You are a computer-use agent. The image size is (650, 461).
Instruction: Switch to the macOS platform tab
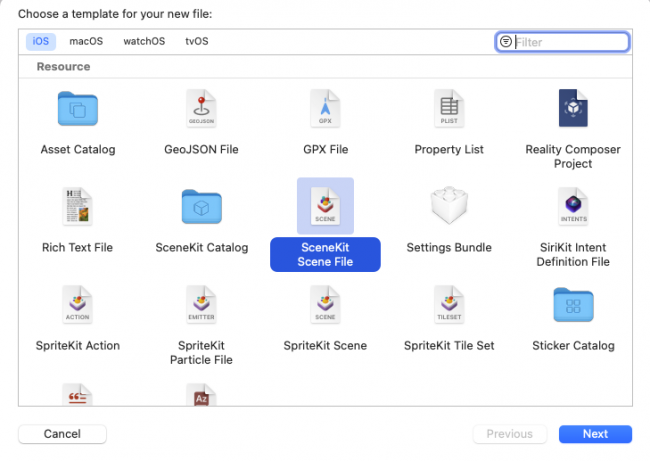click(86, 41)
